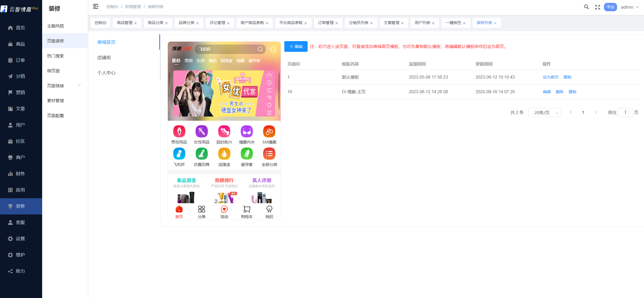Open the 商品 sidebar menu icon
The height and width of the screenshot is (298, 644).
[10, 44]
